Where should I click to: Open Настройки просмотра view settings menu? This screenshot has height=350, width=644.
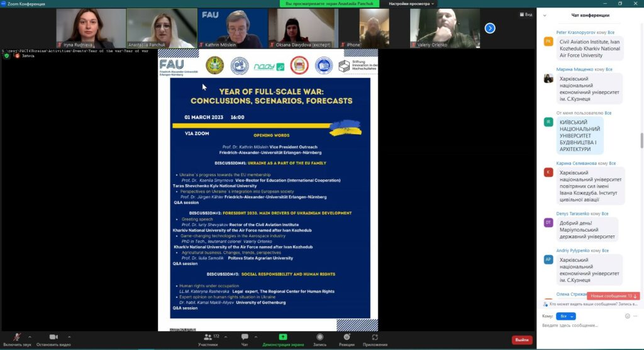pyautogui.click(x=411, y=4)
